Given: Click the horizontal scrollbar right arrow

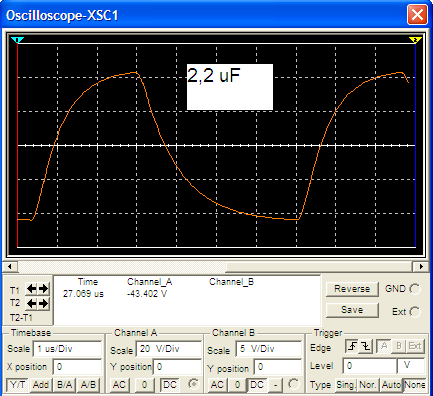Looking at the screenshot, I should 421,266.
